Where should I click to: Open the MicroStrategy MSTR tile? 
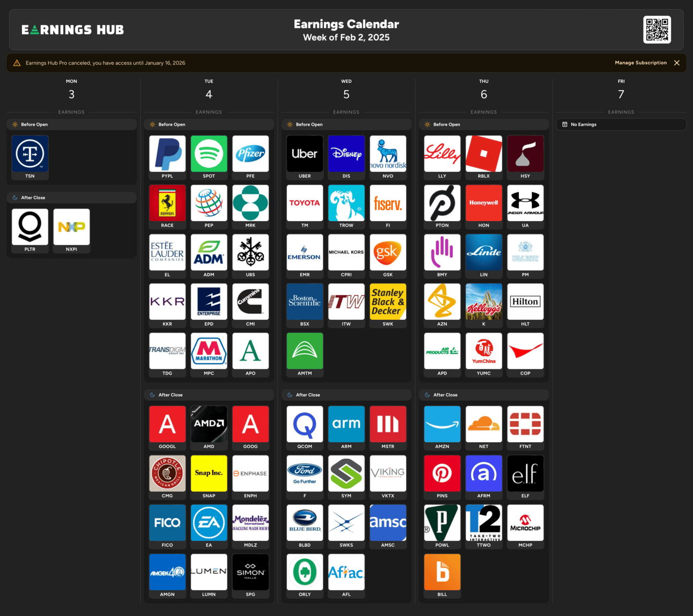pyautogui.click(x=388, y=428)
